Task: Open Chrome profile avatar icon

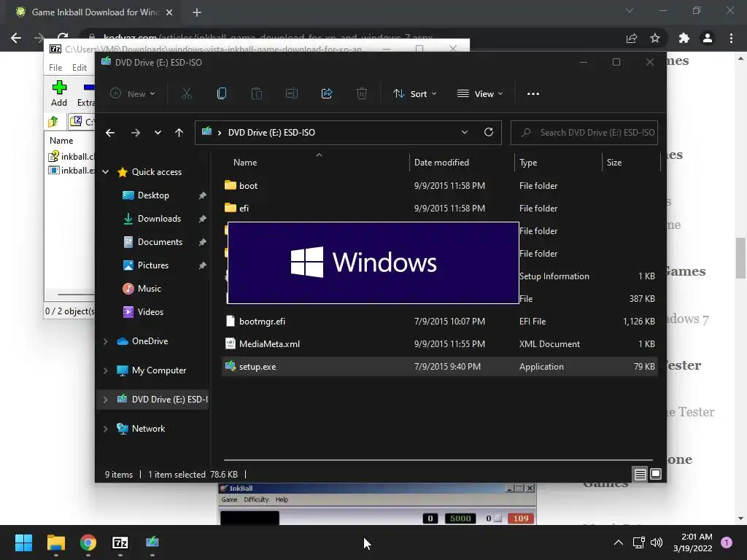Action: pos(708,38)
